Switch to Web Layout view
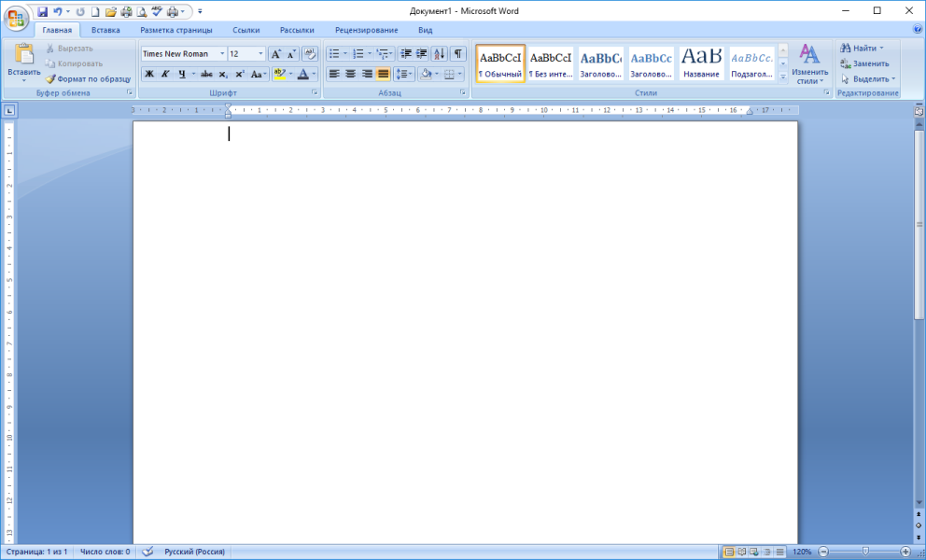Image resolution: width=926 pixels, height=560 pixels. [754, 552]
